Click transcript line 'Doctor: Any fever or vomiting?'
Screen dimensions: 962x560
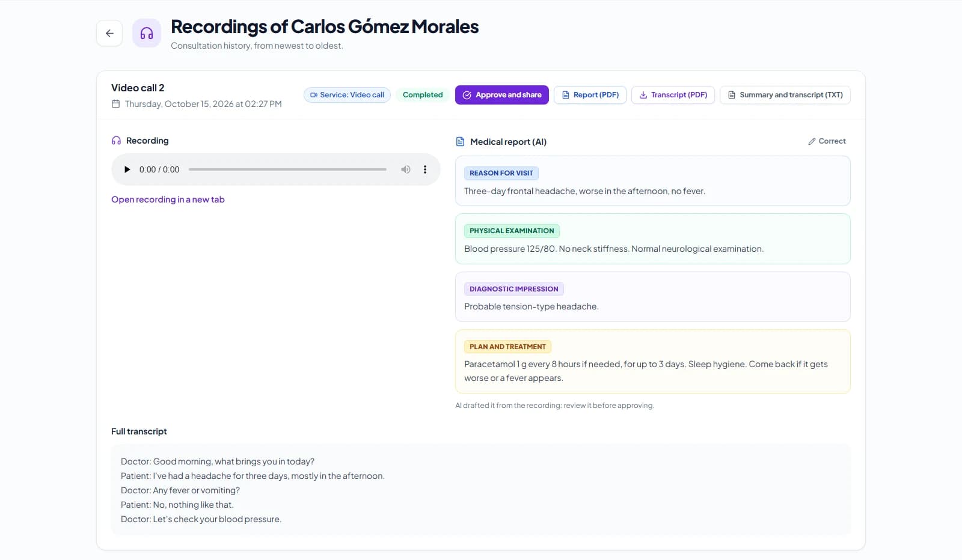[180, 490]
